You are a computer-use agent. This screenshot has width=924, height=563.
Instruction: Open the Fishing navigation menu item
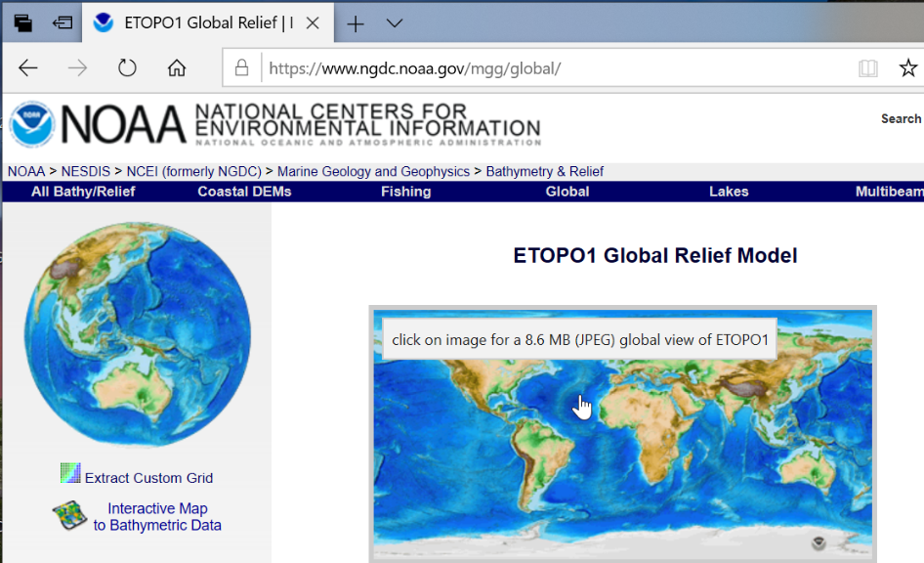pyautogui.click(x=405, y=192)
